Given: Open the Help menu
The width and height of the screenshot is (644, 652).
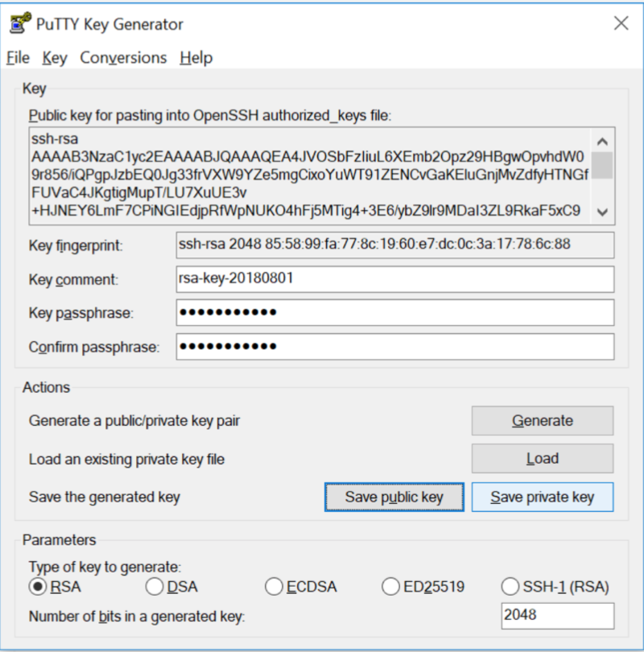Looking at the screenshot, I should pos(196,58).
